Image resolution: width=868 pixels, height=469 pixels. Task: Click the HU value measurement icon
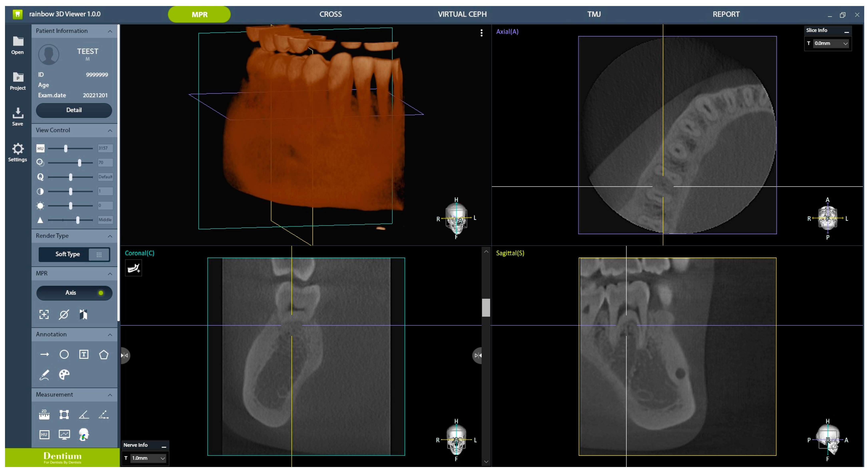tap(44, 434)
